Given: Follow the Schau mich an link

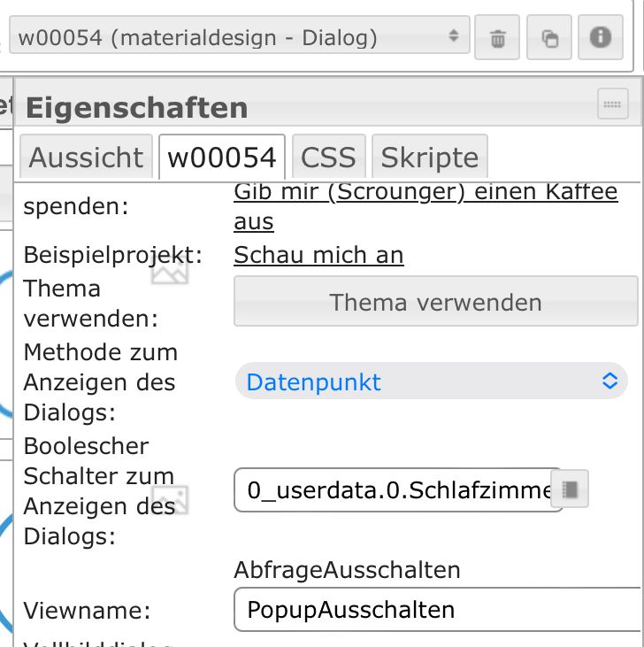Looking at the screenshot, I should 318,255.
